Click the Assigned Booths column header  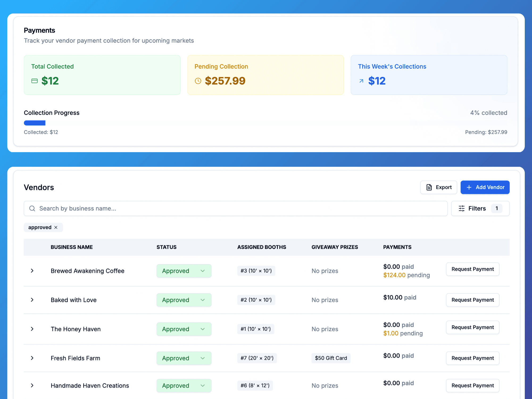pyautogui.click(x=262, y=247)
